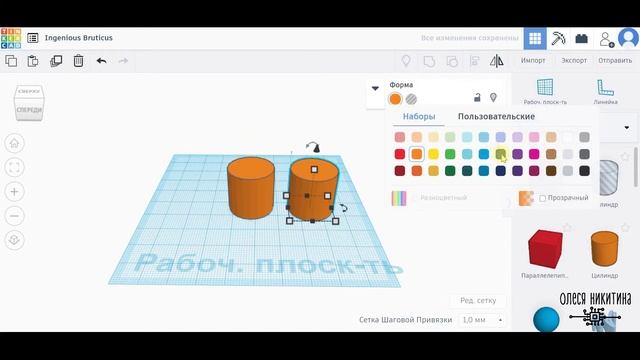This screenshot has height=360, width=640.
Task: Hide the selected shape with bulb icon
Action: pyautogui.click(x=493, y=98)
